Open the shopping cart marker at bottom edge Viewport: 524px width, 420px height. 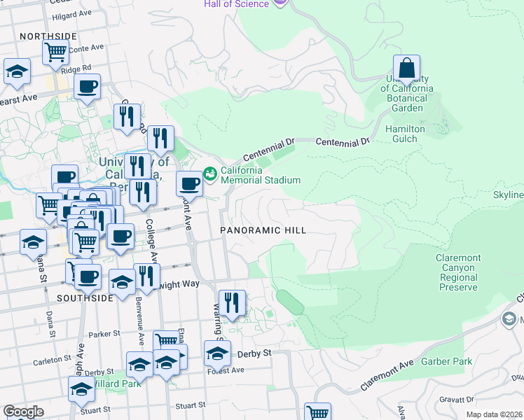[x=317, y=412]
